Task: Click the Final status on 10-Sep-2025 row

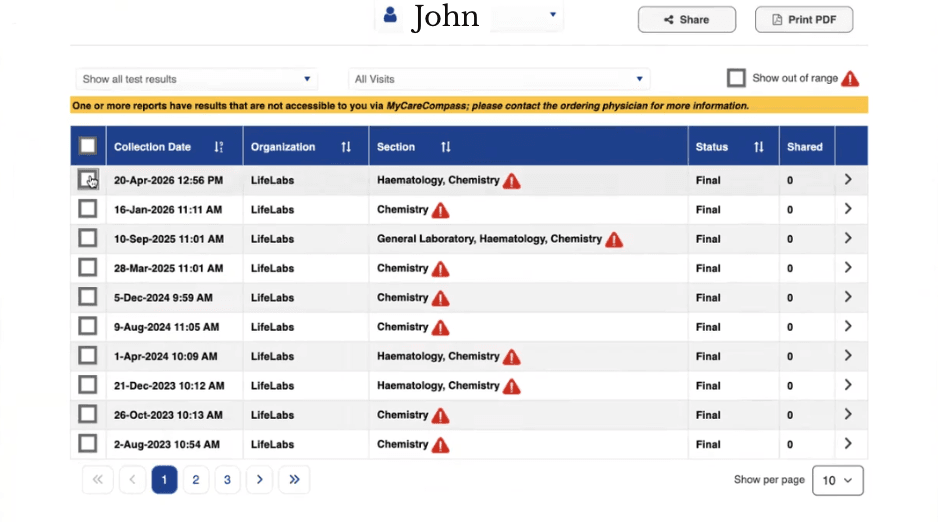Action: pos(708,239)
